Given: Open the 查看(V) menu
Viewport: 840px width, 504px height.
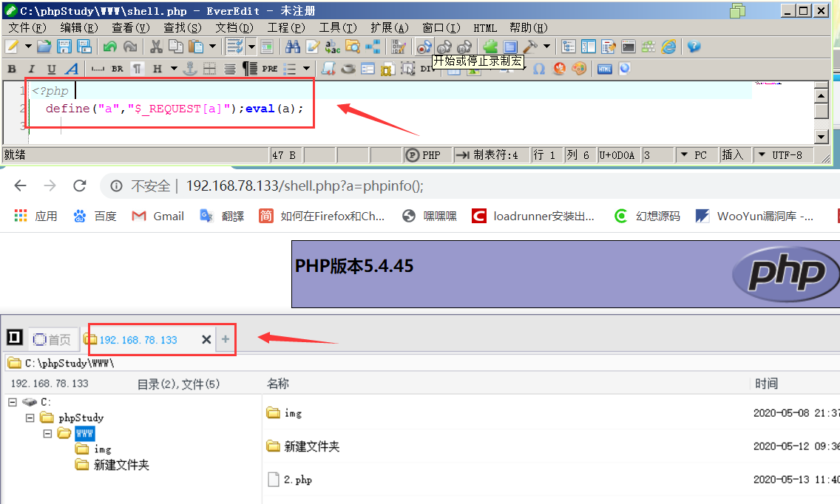Looking at the screenshot, I should [x=131, y=28].
